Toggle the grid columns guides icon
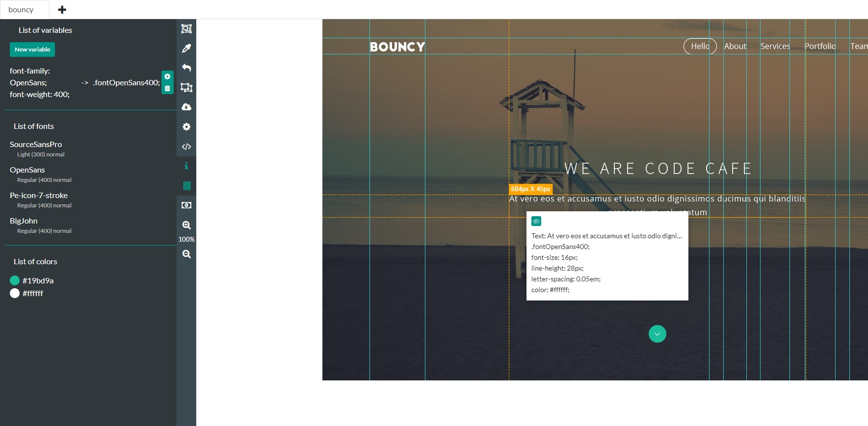Screen dimensions: 868x426 [x=186, y=185]
